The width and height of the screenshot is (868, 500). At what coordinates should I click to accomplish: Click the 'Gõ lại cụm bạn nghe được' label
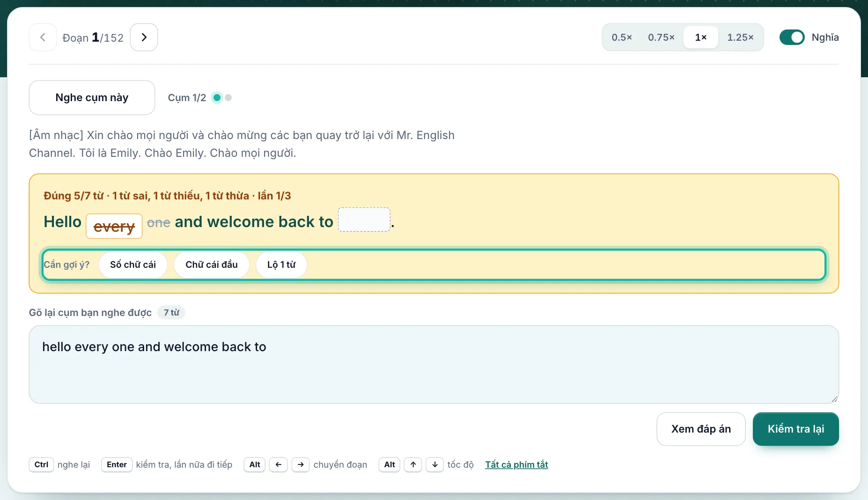pyautogui.click(x=90, y=312)
